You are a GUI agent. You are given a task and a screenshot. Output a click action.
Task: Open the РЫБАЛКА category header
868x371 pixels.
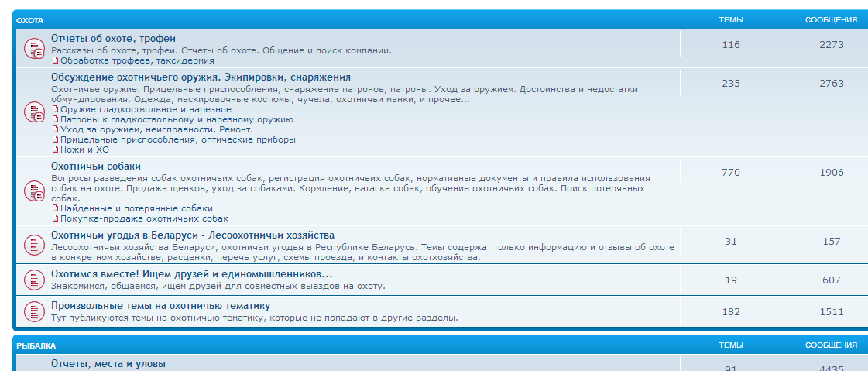pyautogui.click(x=36, y=345)
